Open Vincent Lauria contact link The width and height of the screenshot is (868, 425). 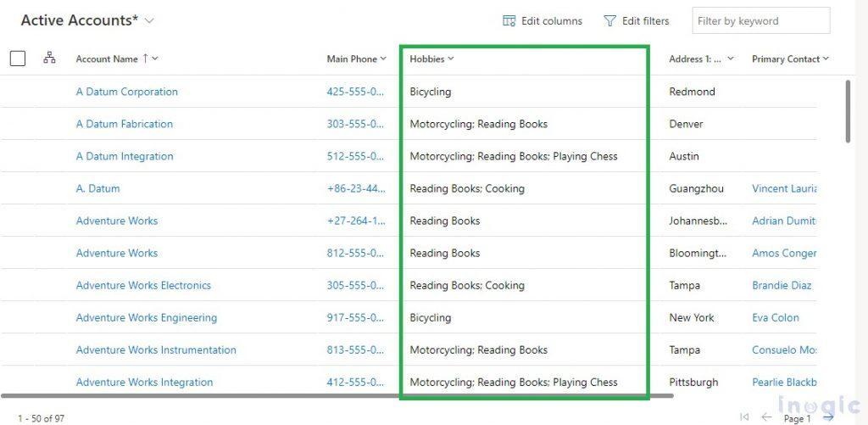pos(784,188)
